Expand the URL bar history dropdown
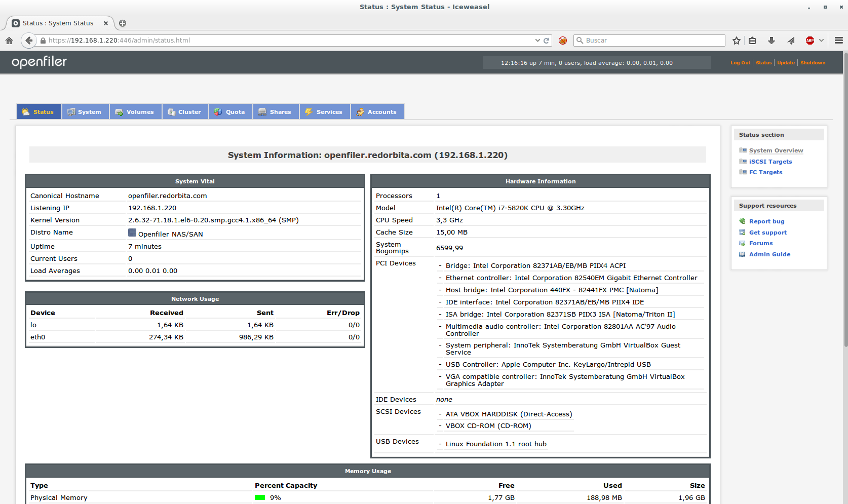The height and width of the screenshot is (504, 848). tap(537, 41)
